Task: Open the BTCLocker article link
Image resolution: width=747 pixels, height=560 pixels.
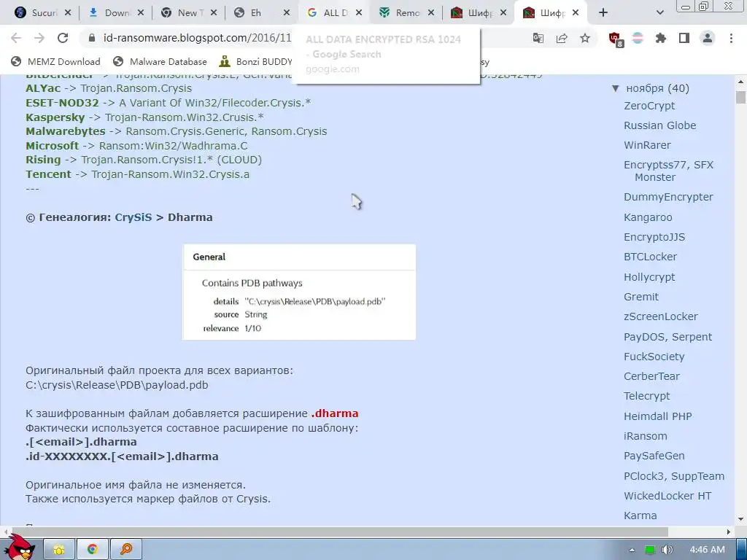Action: (650, 257)
